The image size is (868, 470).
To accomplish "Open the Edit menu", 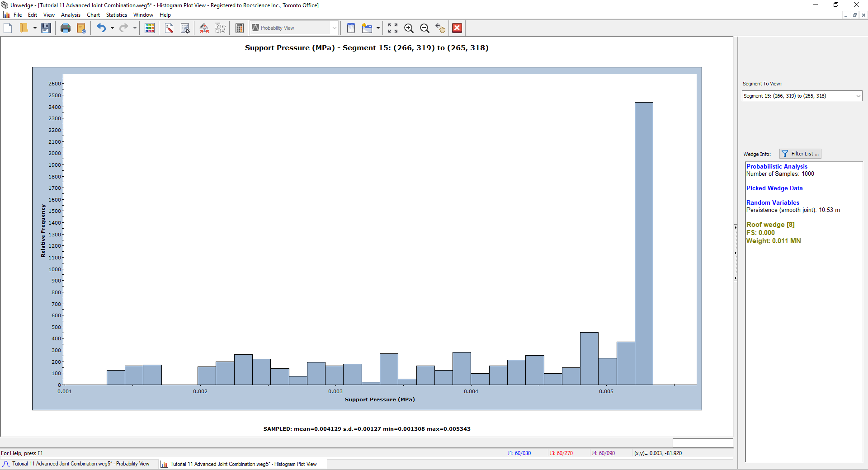I will [x=33, y=15].
